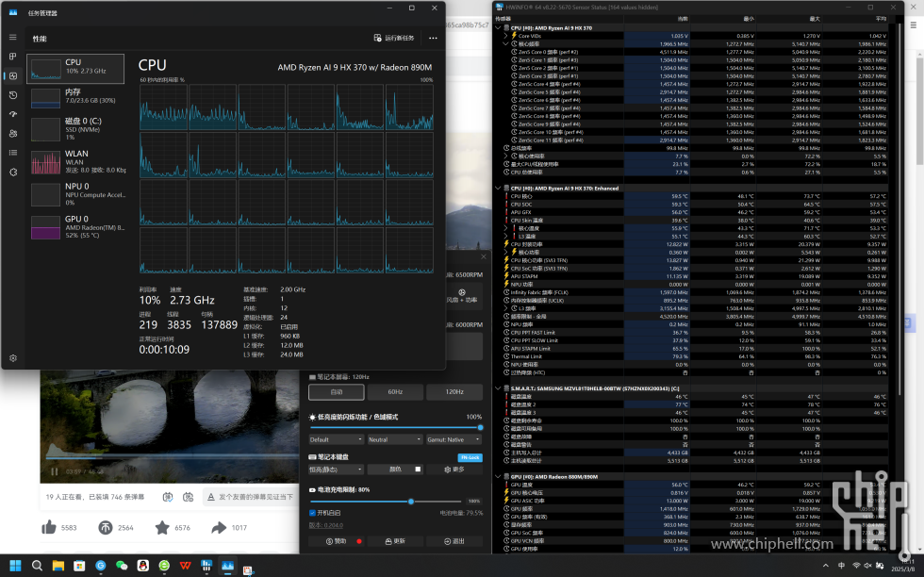Viewport: 924px width, 577px height.
Task: Open 360 browser icon on taskbar
Action: click(164, 566)
